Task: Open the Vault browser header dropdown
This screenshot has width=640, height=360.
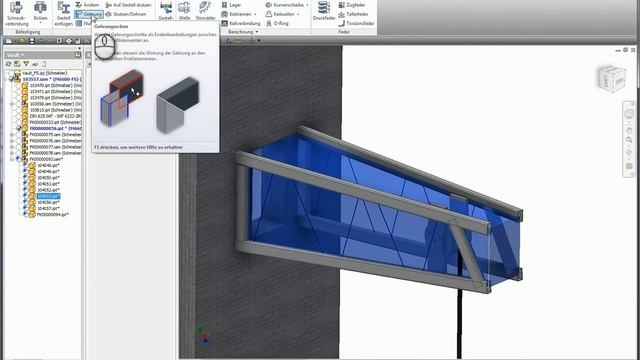Action: tap(22, 55)
